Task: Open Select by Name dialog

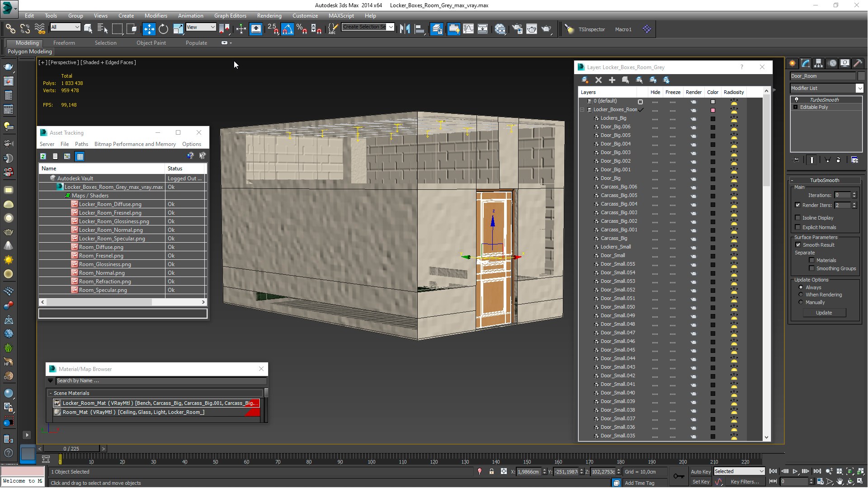Action: click(103, 29)
